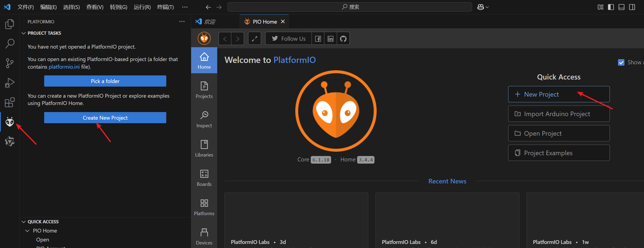Switch to the 欢迎 tab
The image size is (644, 248).
pyautogui.click(x=209, y=22)
